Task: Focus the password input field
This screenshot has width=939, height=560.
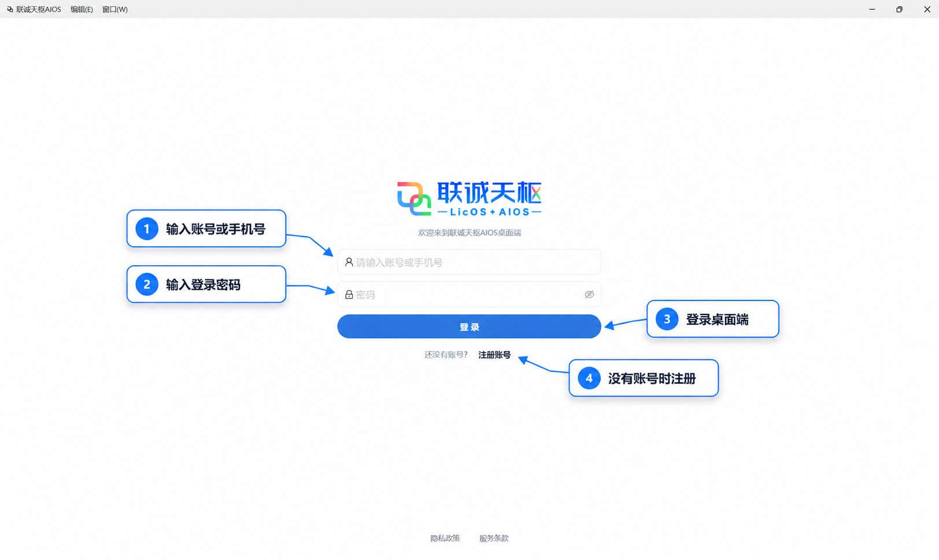Action: coord(469,295)
